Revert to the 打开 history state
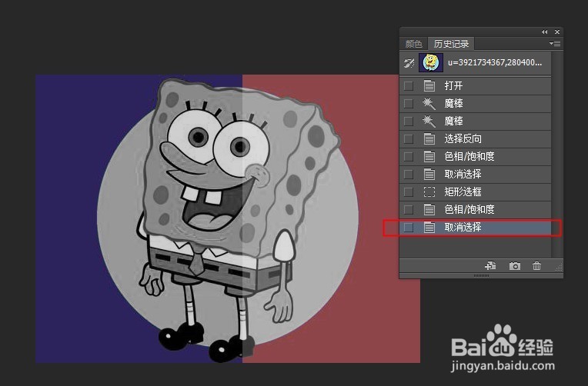 (476, 86)
